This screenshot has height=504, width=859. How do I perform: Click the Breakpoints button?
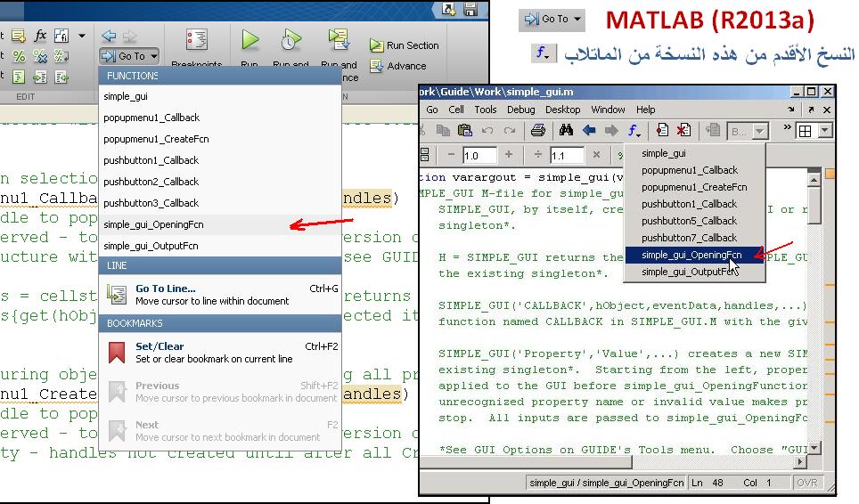(197, 48)
